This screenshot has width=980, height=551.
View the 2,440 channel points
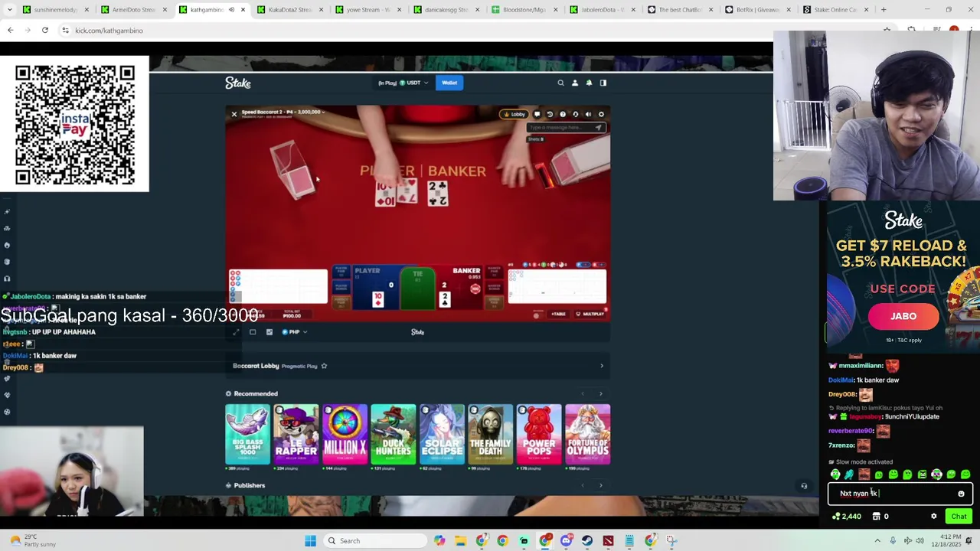coord(847,517)
